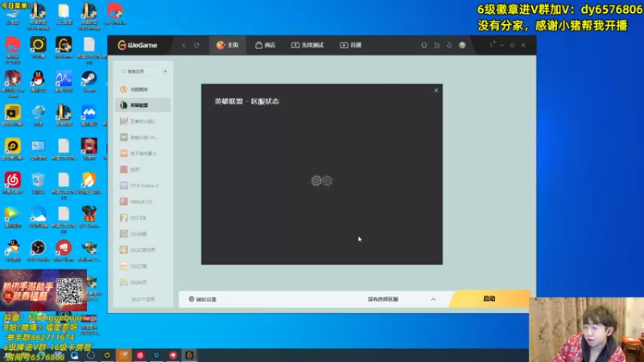Select NBA2K OL in the sidebar

(143, 202)
